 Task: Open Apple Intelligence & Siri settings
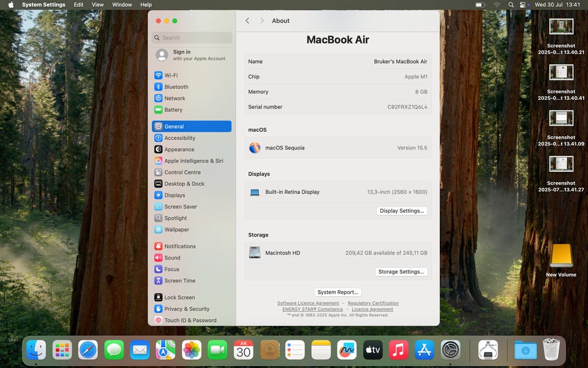pos(193,161)
